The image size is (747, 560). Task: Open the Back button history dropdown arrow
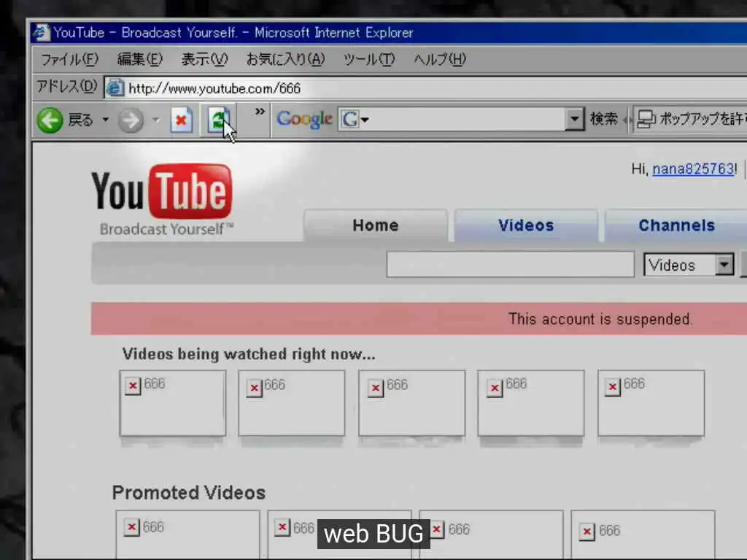pyautogui.click(x=105, y=120)
